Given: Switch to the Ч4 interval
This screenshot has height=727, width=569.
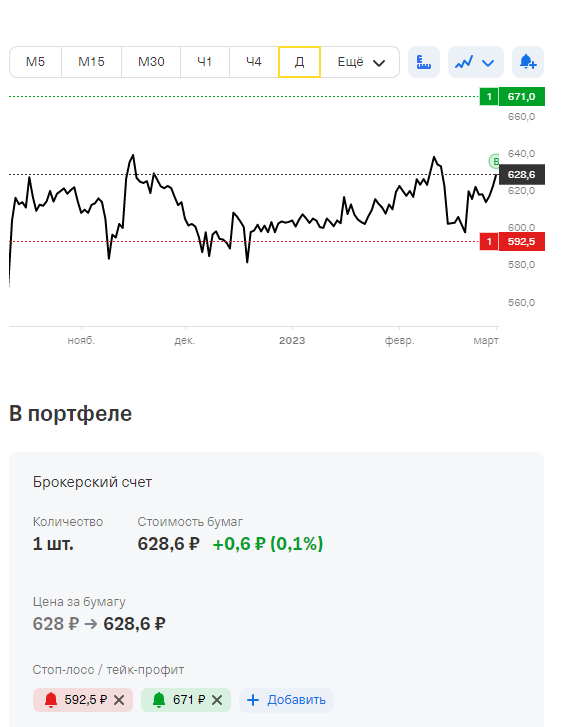Looking at the screenshot, I should [x=254, y=62].
